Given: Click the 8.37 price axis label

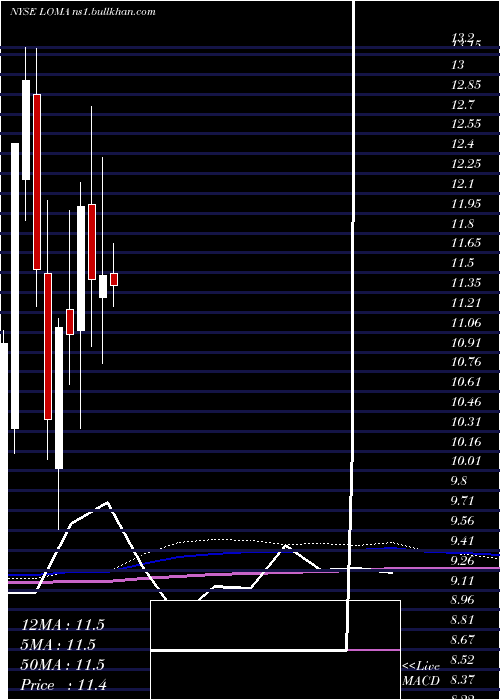Looking at the screenshot, I should (x=463, y=679).
